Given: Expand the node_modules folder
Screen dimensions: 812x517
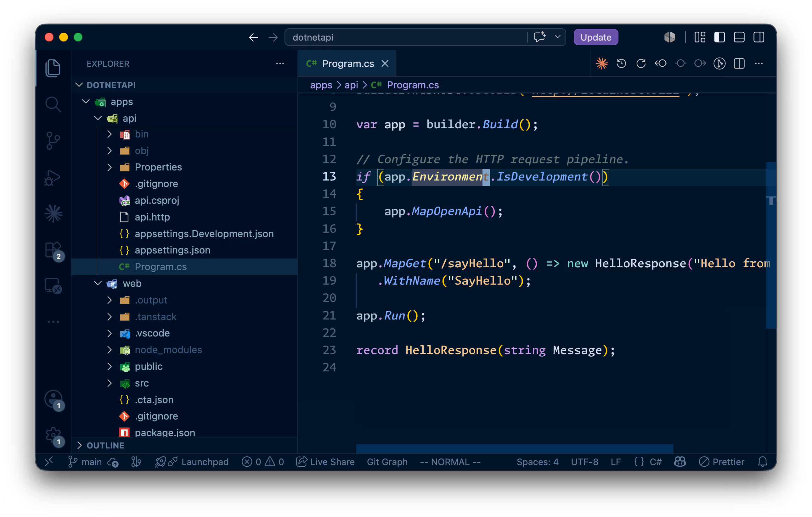Looking at the screenshot, I should [x=109, y=350].
